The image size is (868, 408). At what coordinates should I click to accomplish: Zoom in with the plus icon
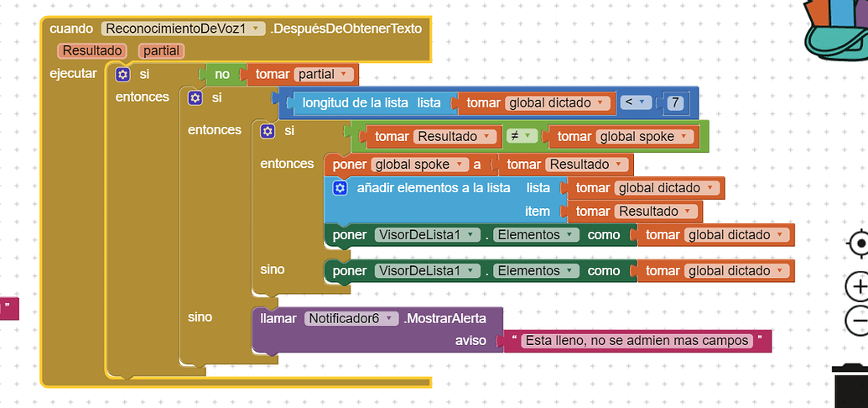[x=859, y=286]
